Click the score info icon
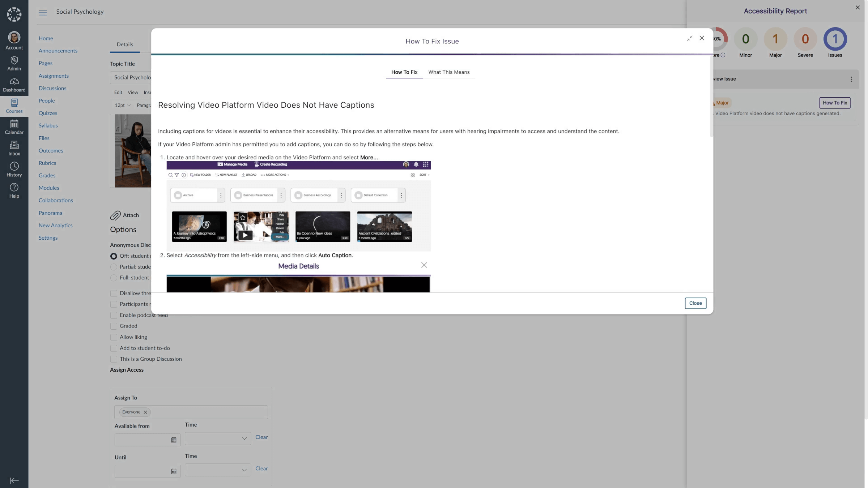 [723, 55]
